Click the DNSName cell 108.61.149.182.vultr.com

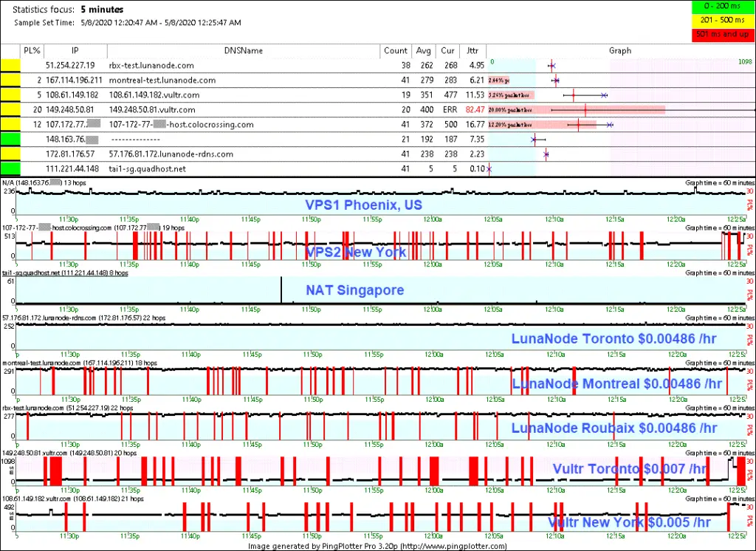pyautogui.click(x=154, y=95)
